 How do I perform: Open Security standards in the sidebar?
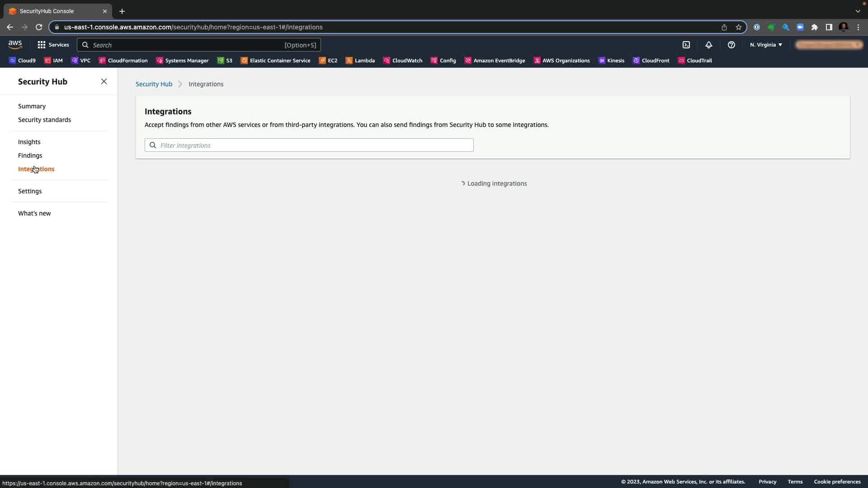click(44, 120)
